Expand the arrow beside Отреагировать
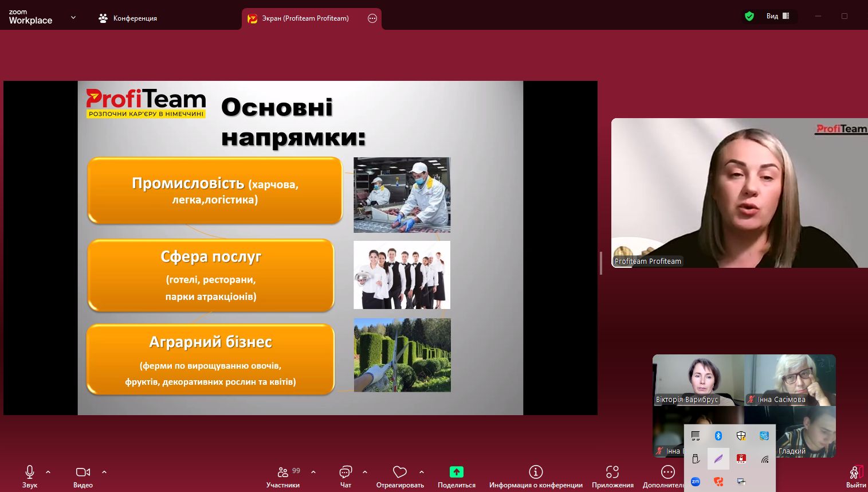Viewport: 868px width, 492px height. point(422,472)
